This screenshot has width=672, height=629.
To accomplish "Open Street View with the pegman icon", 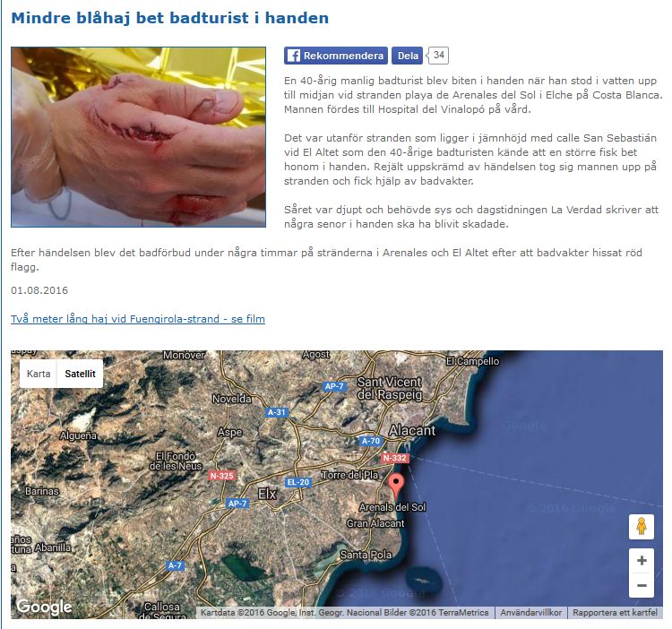I will pyautogui.click(x=642, y=527).
